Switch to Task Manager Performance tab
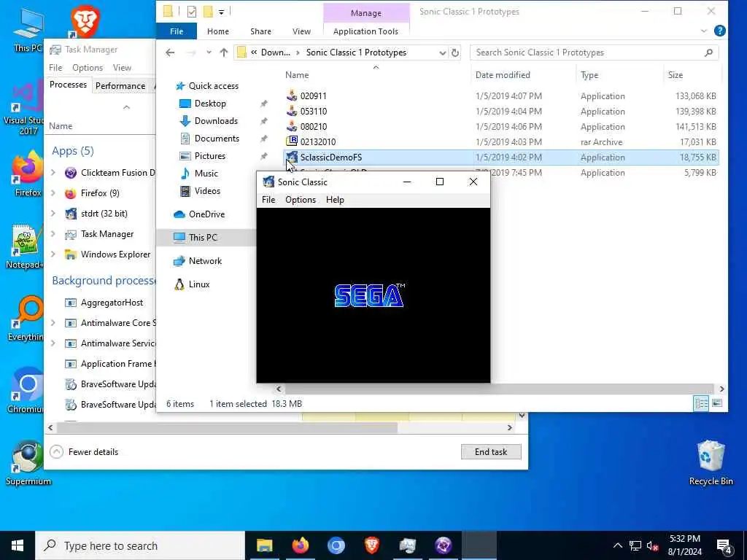The height and width of the screenshot is (560, 747). click(x=120, y=86)
